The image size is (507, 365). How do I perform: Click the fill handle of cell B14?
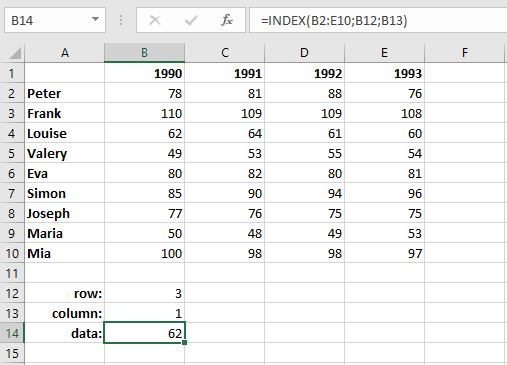(185, 342)
